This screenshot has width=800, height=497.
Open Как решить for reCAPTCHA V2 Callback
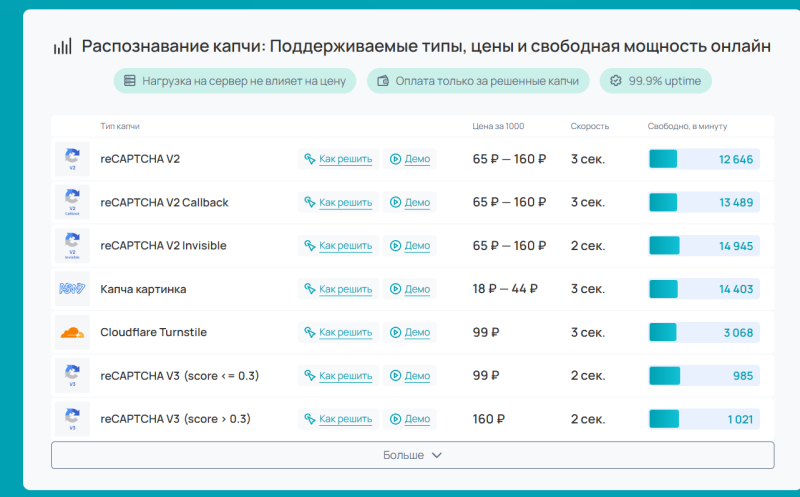pos(338,203)
